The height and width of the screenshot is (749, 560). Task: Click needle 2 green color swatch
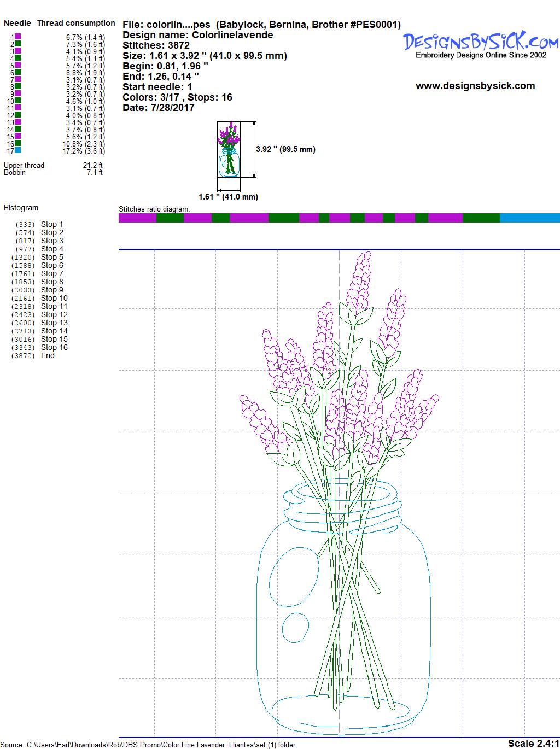(x=18, y=44)
